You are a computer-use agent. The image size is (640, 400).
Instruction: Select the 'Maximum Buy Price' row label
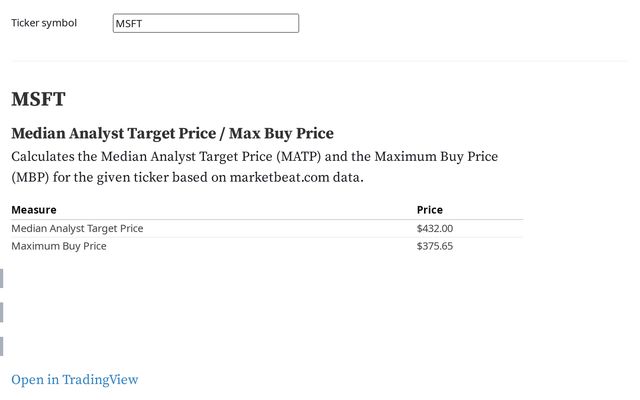tap(58, 246)
